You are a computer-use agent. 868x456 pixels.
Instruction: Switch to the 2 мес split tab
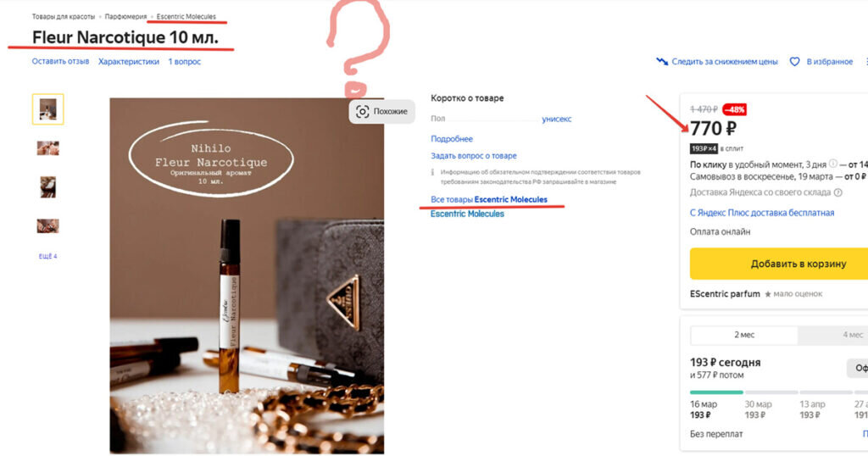744,335
